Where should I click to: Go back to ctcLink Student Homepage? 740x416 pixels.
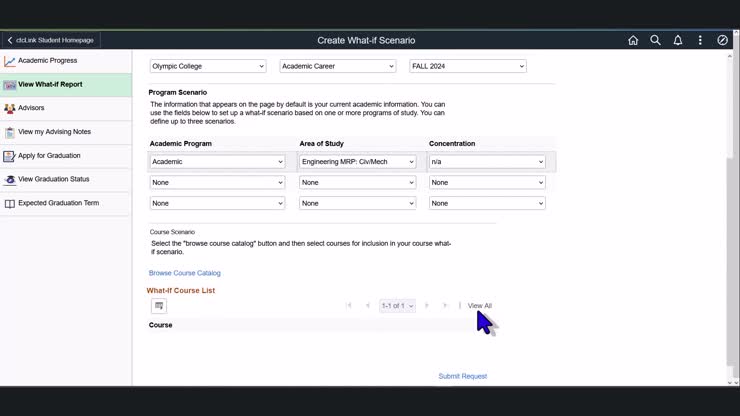[x=51, y=40]
